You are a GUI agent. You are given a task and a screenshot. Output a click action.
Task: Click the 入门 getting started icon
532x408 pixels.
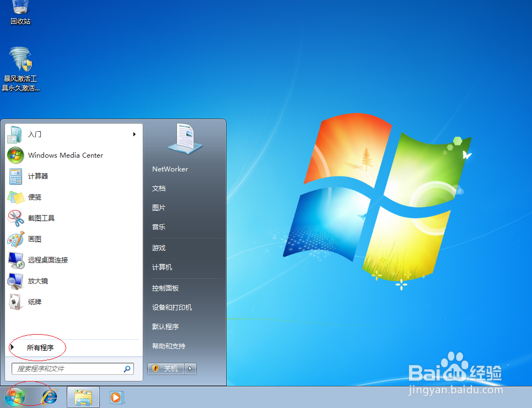pos(15,135)
